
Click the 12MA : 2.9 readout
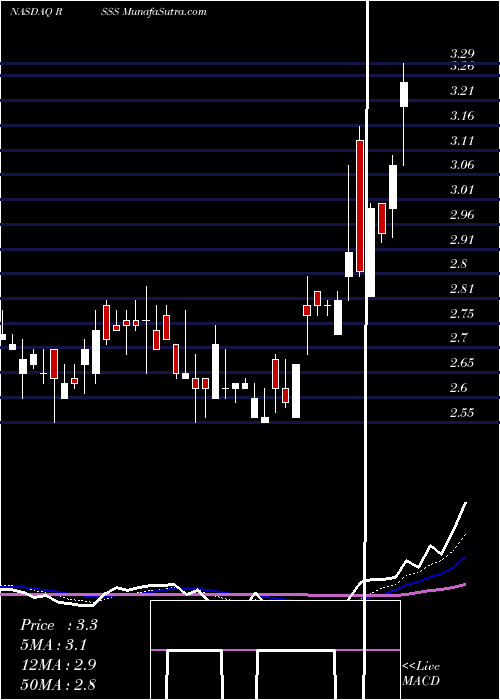[58, 665]
